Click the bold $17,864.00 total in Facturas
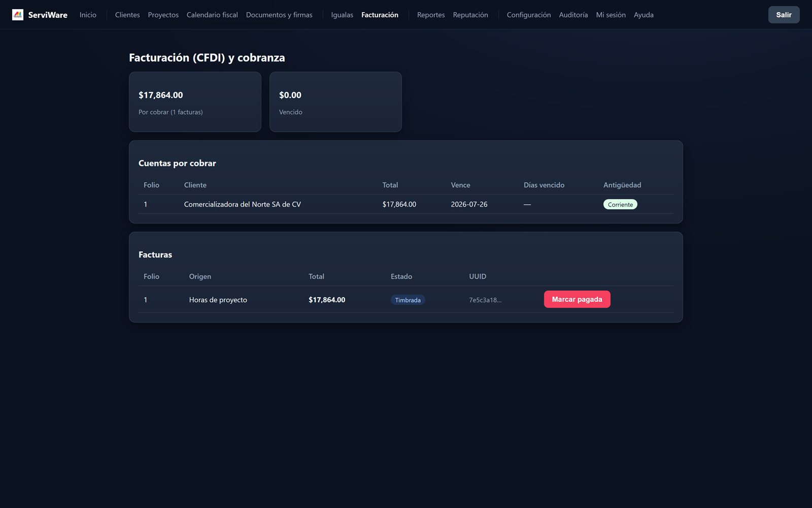Image resolution: width=812 pixels, height=508 pixels. click(x=327, y=300)
